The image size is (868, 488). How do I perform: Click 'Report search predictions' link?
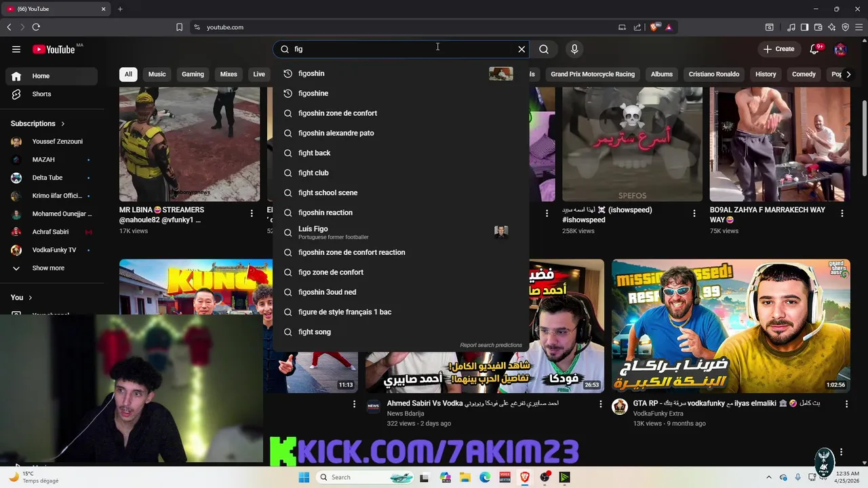[x=491, y=345]
